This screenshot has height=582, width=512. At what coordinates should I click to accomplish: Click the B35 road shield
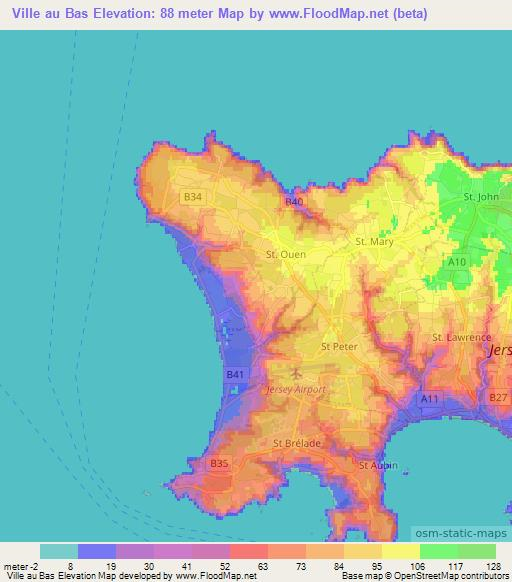coord(219,463)
